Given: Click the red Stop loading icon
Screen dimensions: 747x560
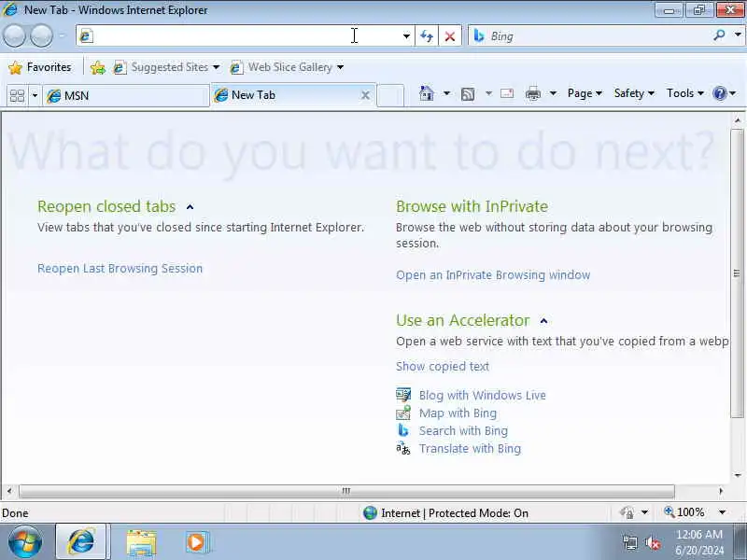Looking at the screenshot, I should point(449,36).
